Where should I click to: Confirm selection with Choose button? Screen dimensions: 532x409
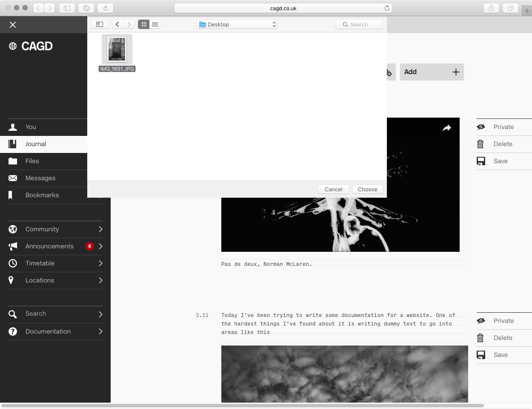tap(368, 189)
